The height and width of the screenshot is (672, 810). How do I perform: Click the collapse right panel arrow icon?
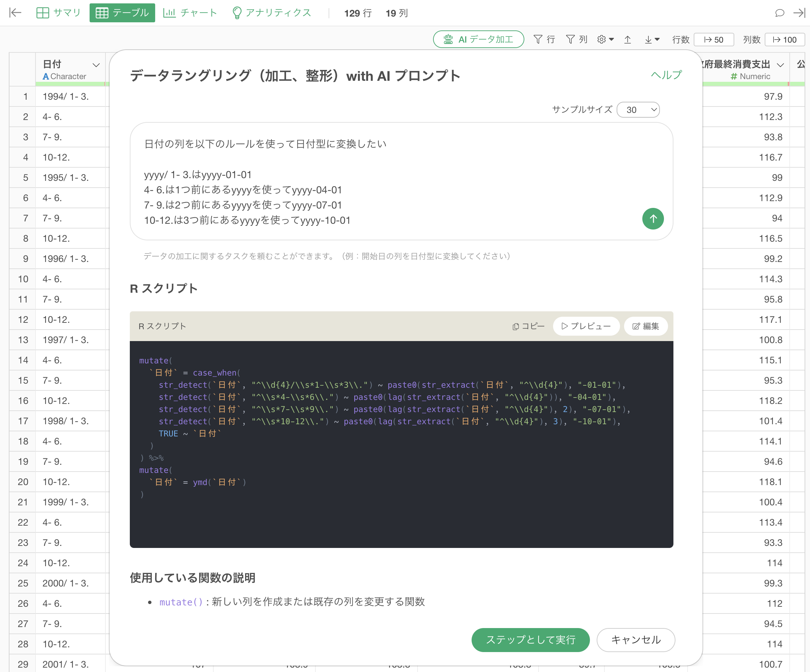(x=799, y=13)
